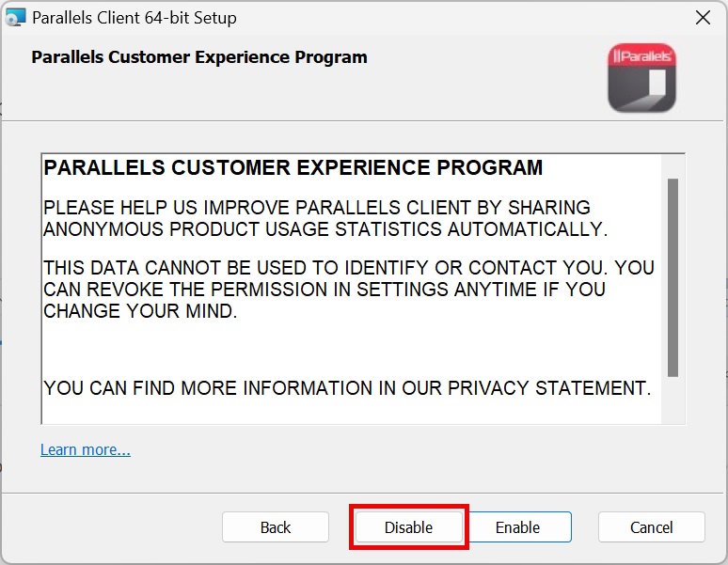This screenshot has width=728, height=565.
Task: Open the Learn more link
Action: [x=86, y=449]
